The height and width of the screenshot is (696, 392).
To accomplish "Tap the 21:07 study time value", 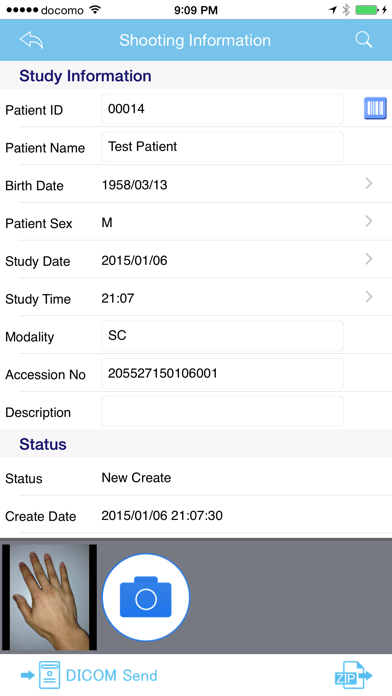I will click(118, 298).
